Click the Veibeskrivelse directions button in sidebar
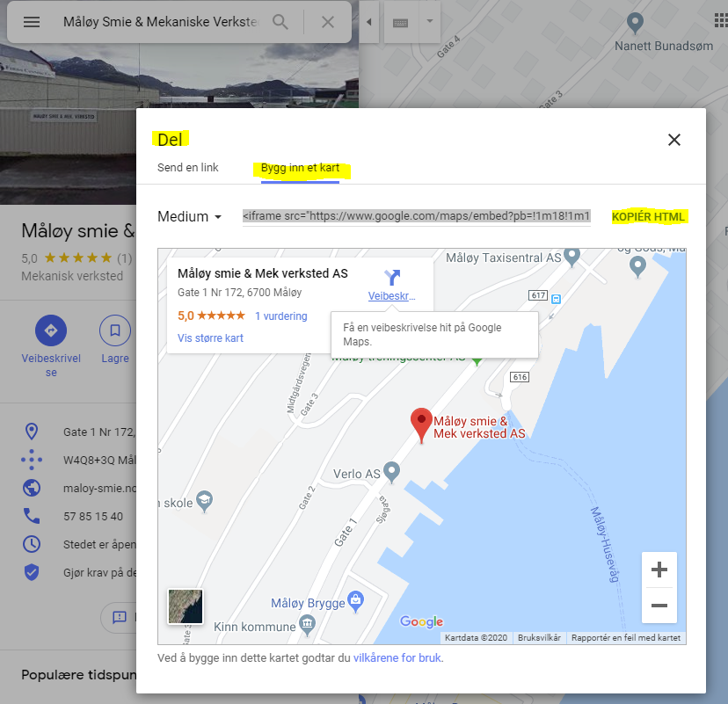 tap(51, 345)
